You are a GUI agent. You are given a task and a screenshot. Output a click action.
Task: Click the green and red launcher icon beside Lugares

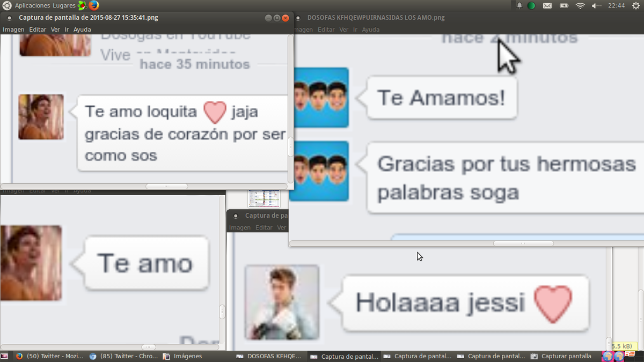(x=82, y=5)
